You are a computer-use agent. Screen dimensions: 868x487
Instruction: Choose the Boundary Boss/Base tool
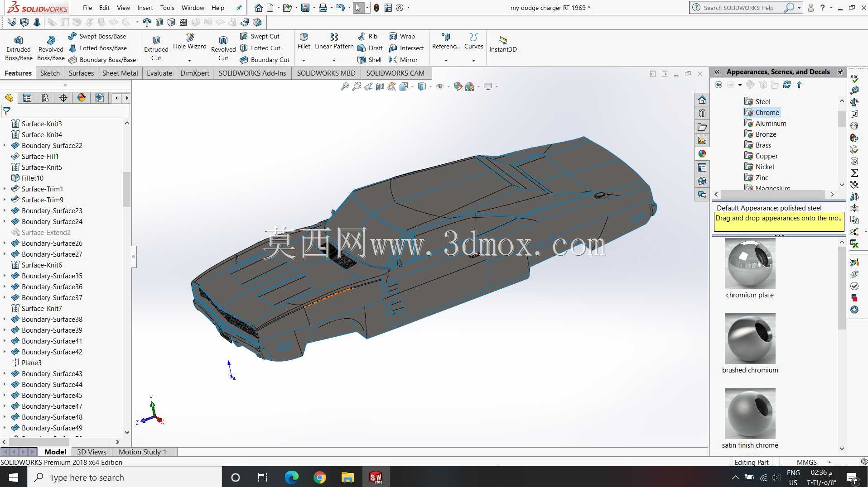pyautogui.click(x=102, y=60)
